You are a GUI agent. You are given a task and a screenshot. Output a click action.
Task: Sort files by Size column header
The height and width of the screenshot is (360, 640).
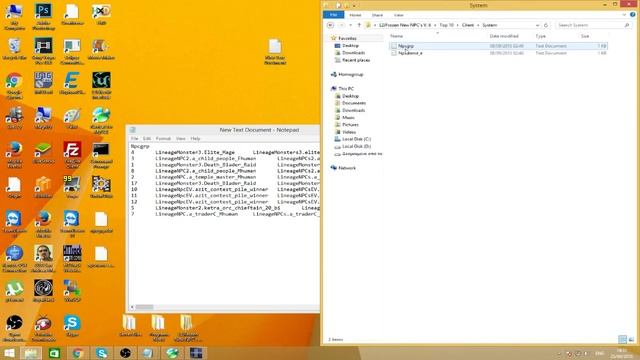585,36
